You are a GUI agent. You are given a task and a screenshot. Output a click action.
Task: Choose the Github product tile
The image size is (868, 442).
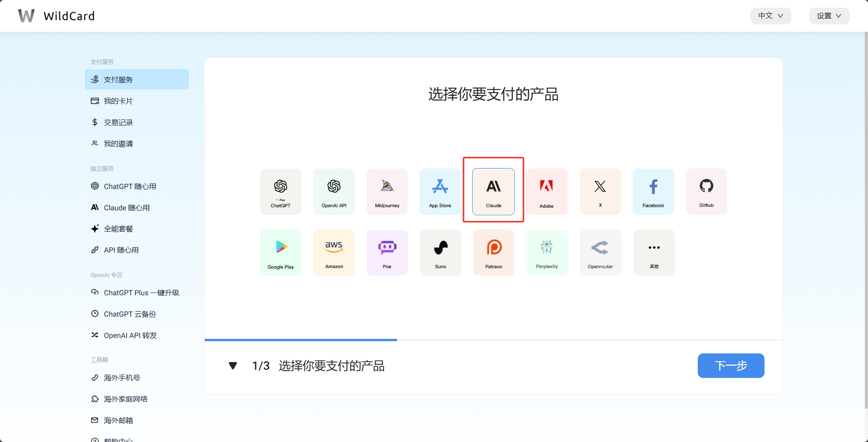(706, 192)
